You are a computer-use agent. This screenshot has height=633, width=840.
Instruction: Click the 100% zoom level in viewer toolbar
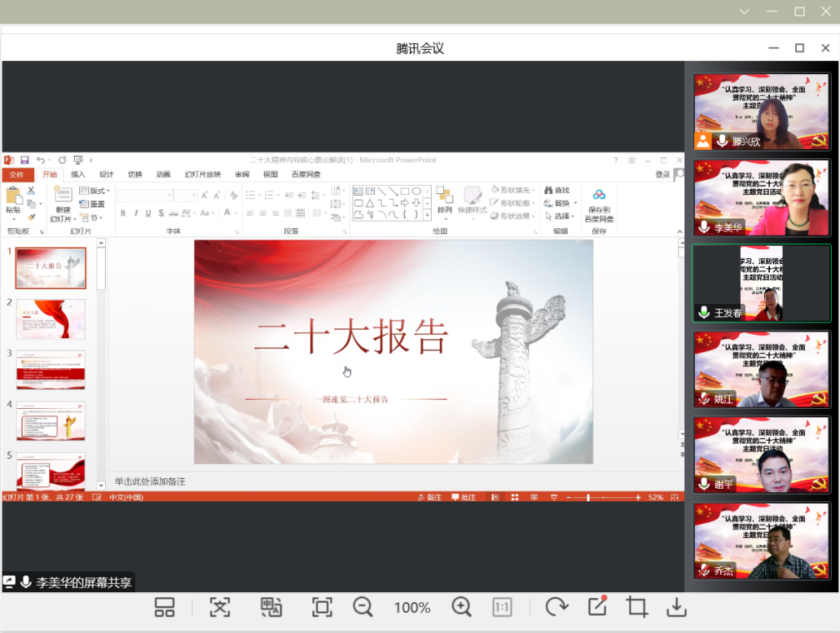pos(412,608)
